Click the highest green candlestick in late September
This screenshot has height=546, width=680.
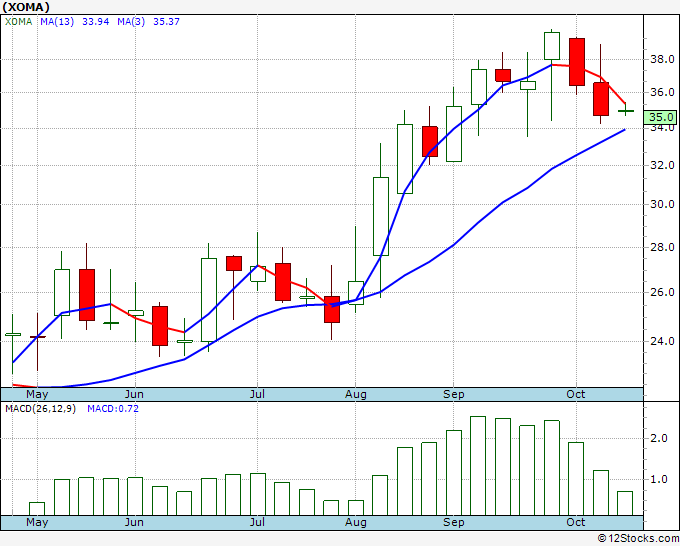[552, 46]
